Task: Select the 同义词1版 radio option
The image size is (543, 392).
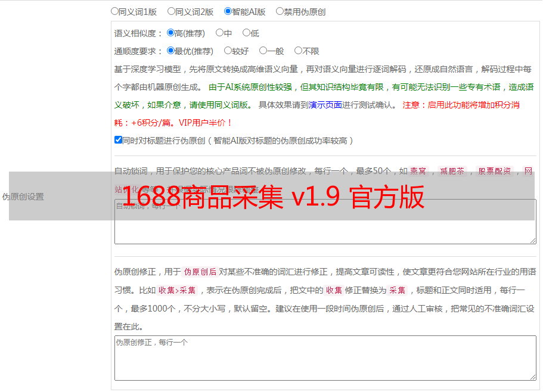Action: (x=114, y=11)
